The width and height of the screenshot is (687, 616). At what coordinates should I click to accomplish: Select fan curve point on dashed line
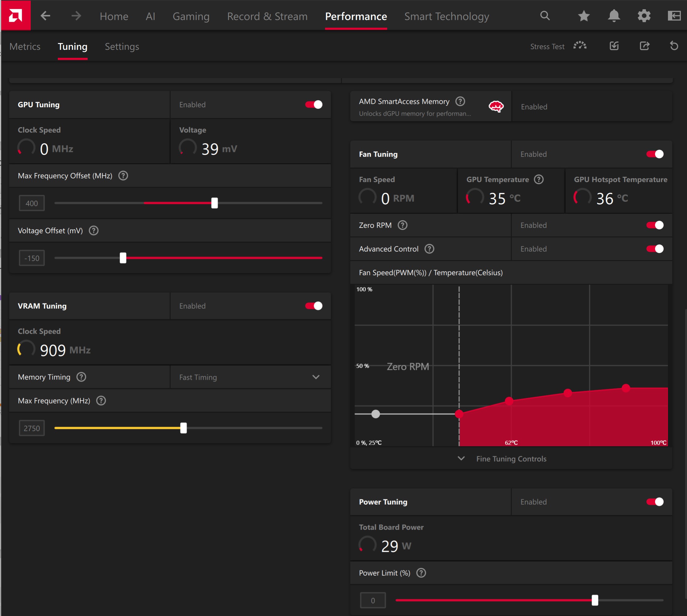pos(459,414)
